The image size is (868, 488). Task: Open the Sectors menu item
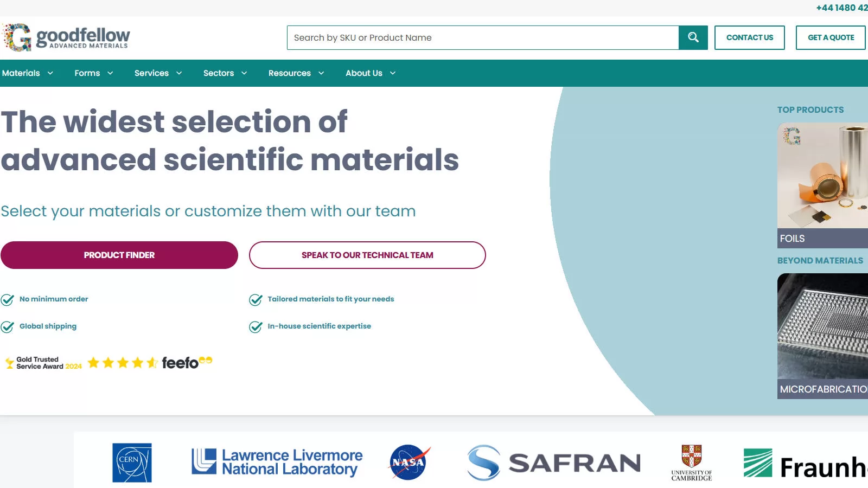click(225, 73)
